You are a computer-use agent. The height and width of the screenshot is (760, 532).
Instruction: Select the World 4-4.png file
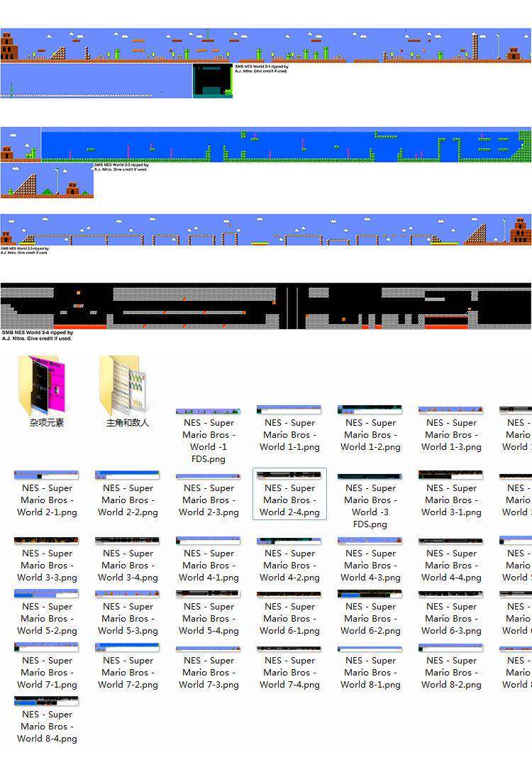(451, 559)
